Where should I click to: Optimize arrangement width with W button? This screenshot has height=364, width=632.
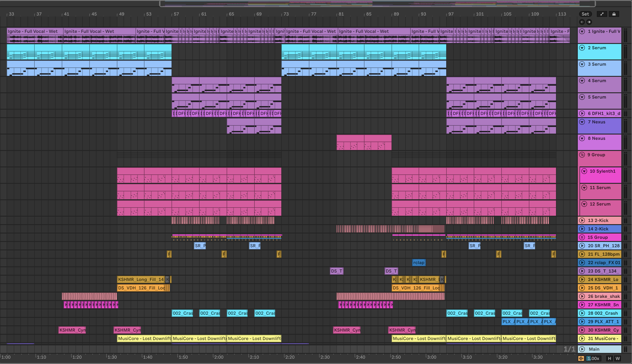click(x=618, y=358)
